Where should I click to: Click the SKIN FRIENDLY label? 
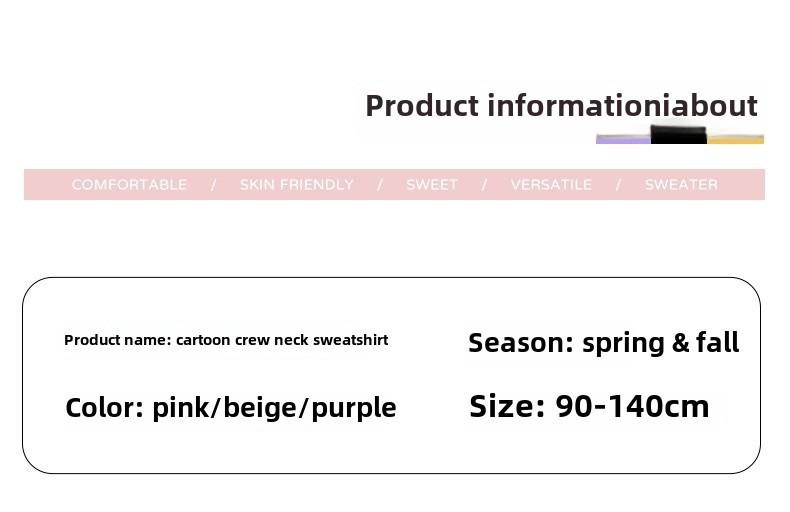tap(297, 184)
